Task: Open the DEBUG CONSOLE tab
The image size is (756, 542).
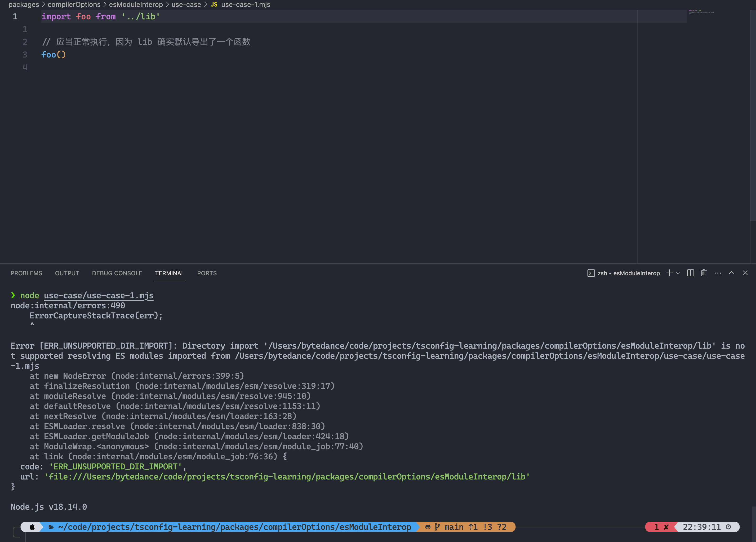Action: [117, 273]
